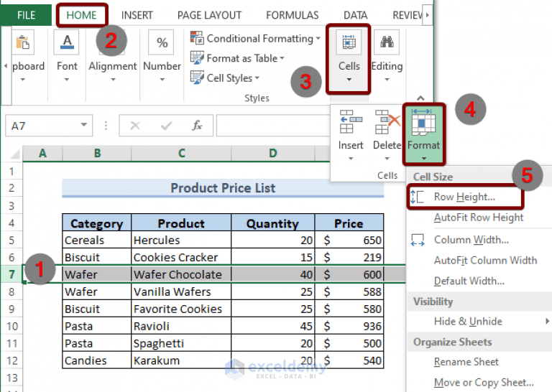Viewport: 552px width, 392px height.
Task: Switch to the PAGE LAYOUT tab
Action: (x=209, y=15)
